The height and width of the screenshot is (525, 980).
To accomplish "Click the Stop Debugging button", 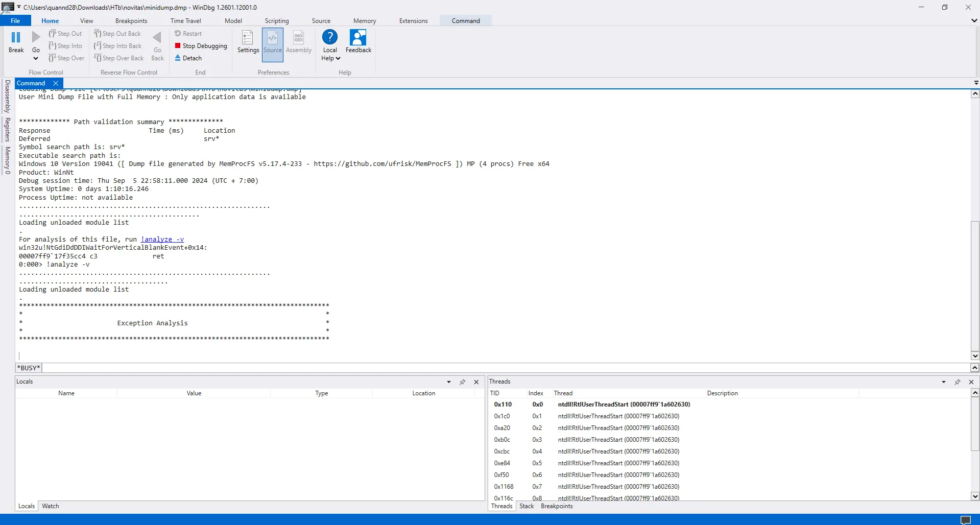I will tap(201, 46).
